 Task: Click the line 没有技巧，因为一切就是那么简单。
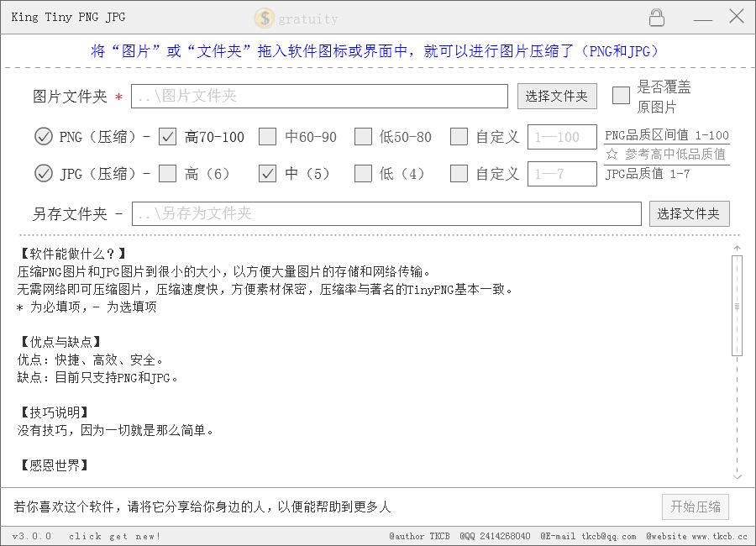[115, 430]
